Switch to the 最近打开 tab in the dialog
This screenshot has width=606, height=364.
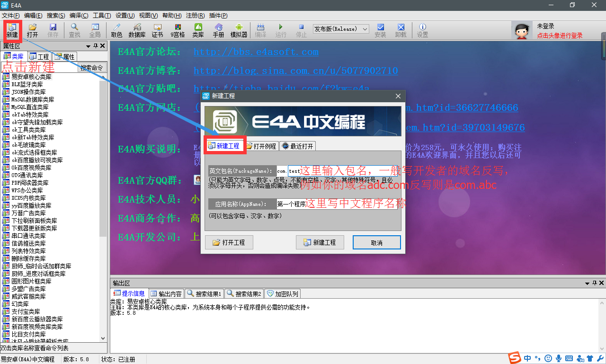coord(298,146)
